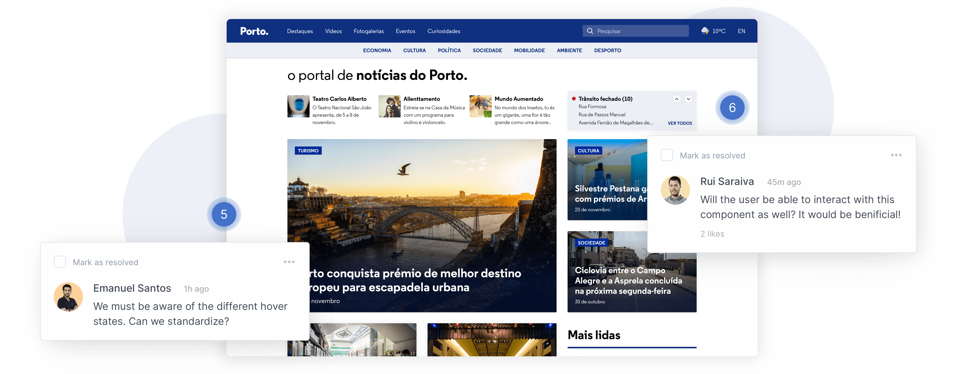This screenshot has height=374, width=980.
Task: Open the Teatro Carlos Alberto thumbnail
Action: (x=298, y=107)
